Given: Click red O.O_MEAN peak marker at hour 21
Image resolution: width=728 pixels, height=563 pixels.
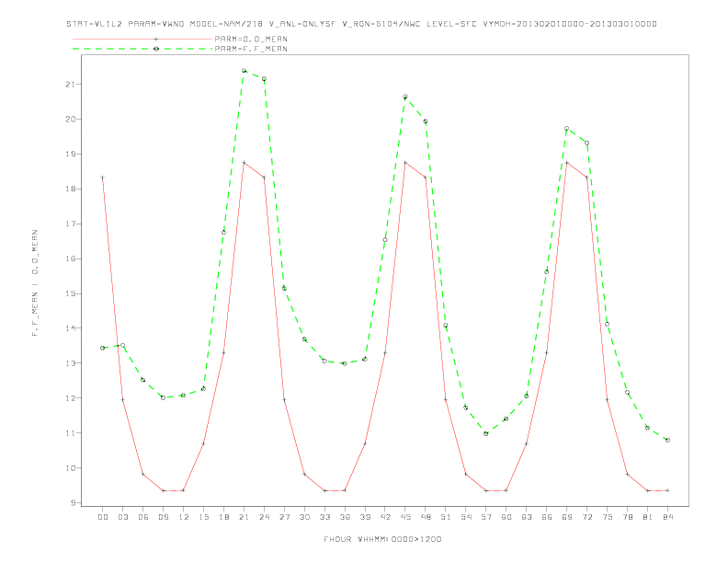Looking at the screenshot, I should click(244, 163).
